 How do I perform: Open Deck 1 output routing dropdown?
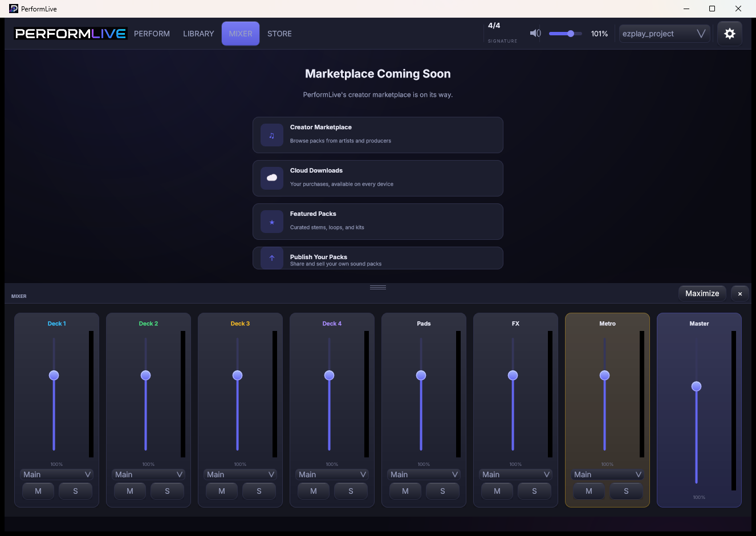click(57, 474)
